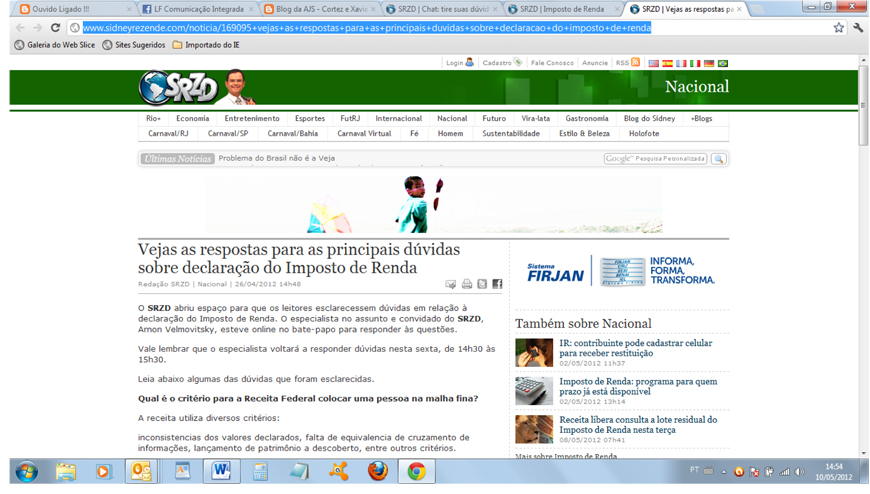Click the browser address bar URL
The image size is (870, 494).
click(366, 28)
